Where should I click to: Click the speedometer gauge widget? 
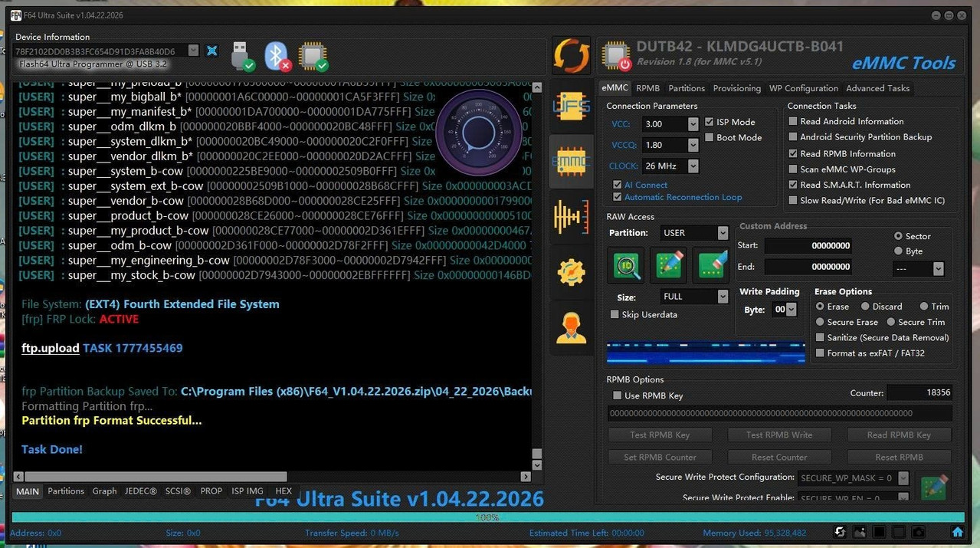(x=479, y=133)
